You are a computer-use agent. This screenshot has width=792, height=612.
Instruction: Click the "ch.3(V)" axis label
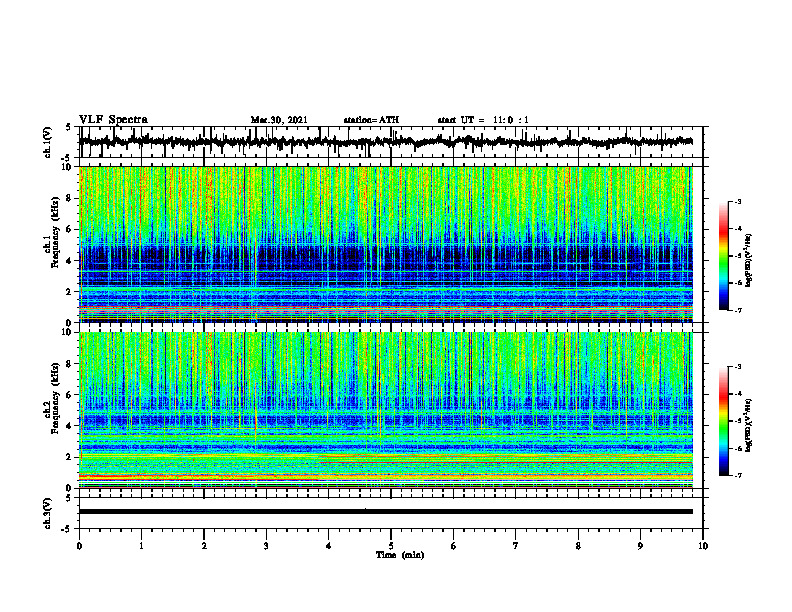(48, 513)
